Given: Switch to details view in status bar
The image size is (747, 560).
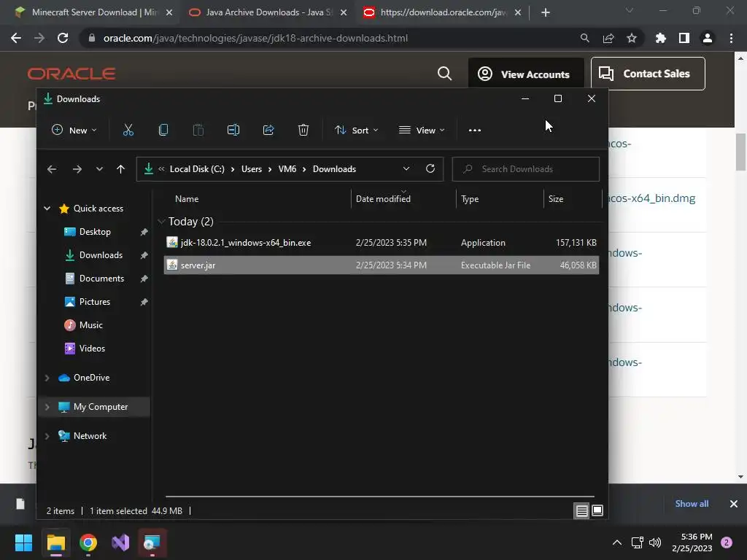Looking at the screenshot, I should click(581, 511).
